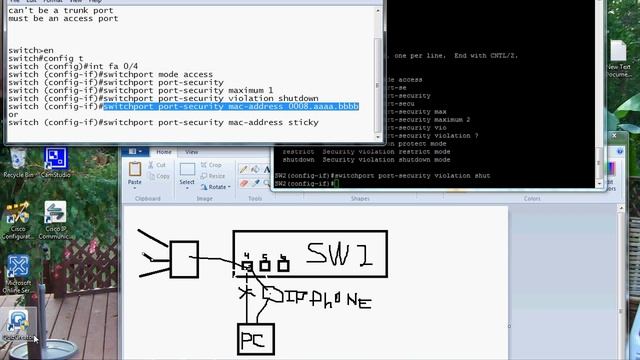Screen dimensions: 640x360
Task: Click the 'port-security maximum 1' line in Notepad
Action: (140, 91)
